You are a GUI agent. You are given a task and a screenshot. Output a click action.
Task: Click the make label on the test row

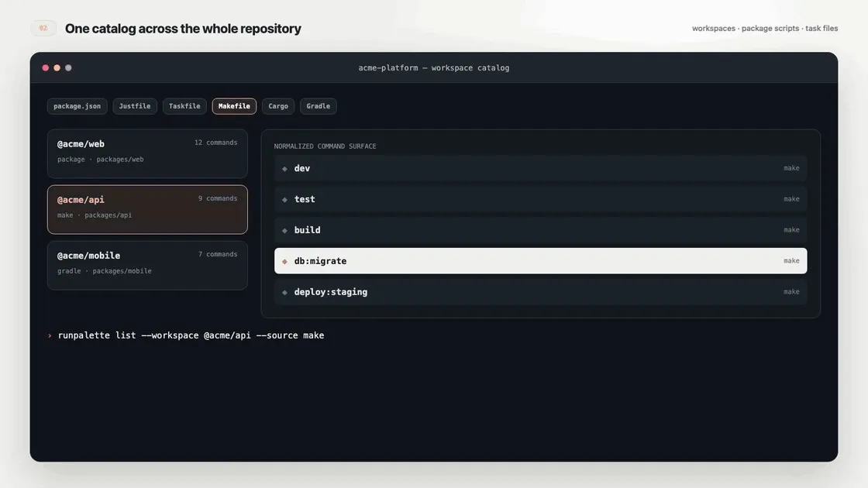(791, 198)
